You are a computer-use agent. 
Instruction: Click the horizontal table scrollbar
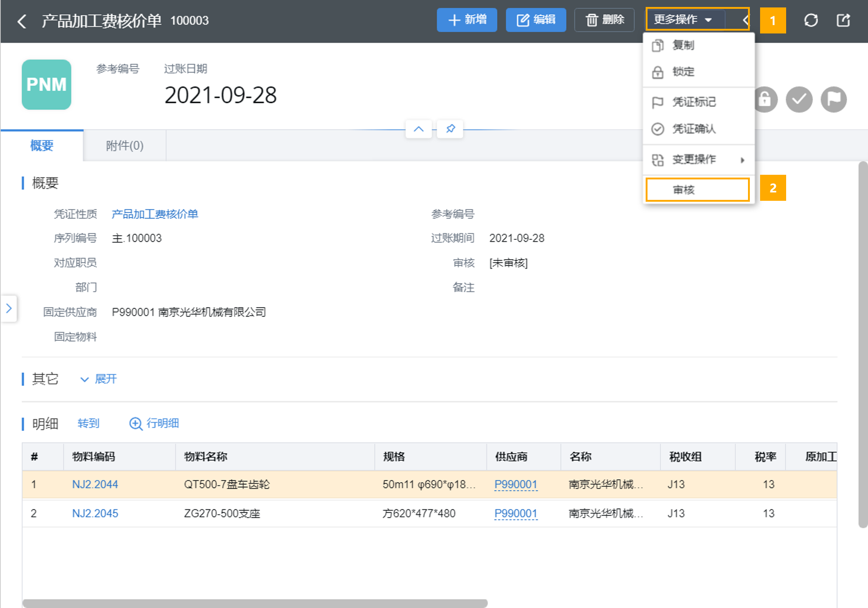(x=255, y=603)
